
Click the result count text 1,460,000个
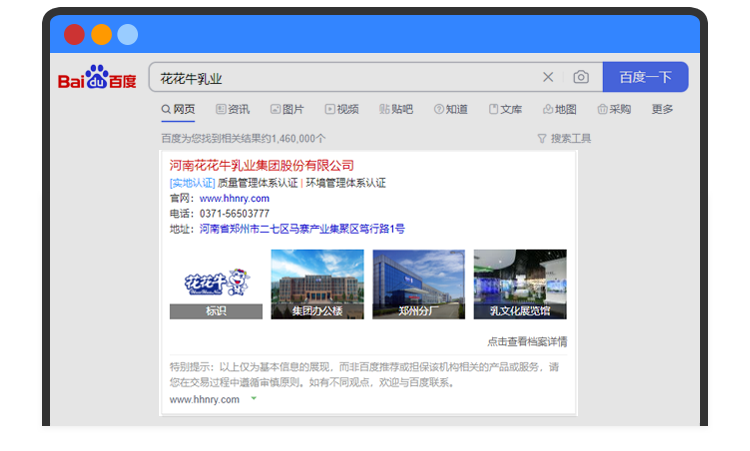point(298,139)
